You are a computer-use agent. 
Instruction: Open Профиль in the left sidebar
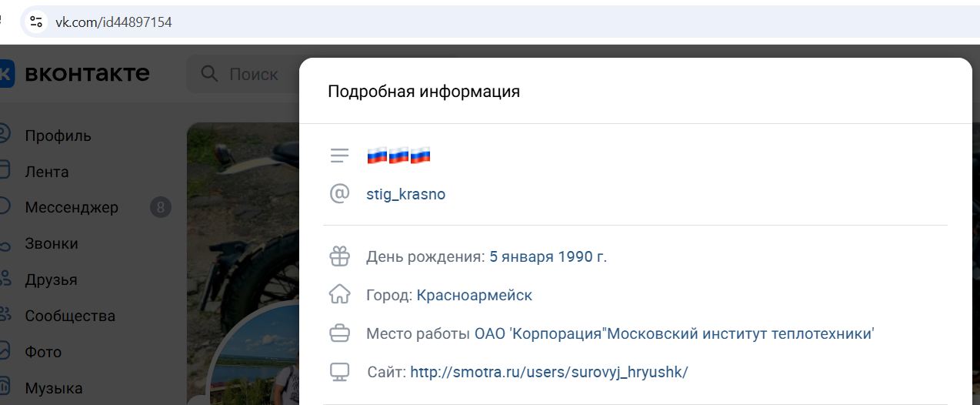tap(58, 136)
